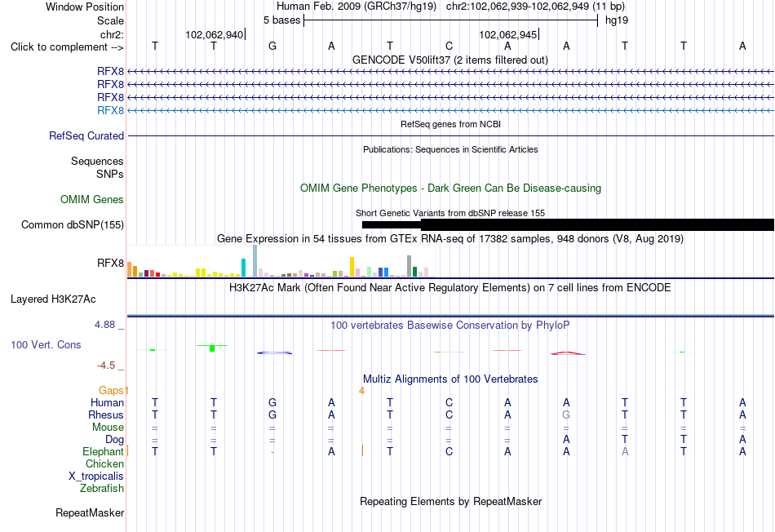Click the pale G in Rhesus row
Image resolution: width=775 pixels, height=532 pixels.
(566, 415)
